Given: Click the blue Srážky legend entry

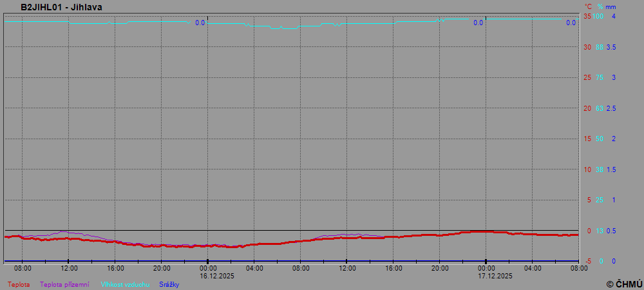Looking at the screenshot, I should [x=168, y=284].
